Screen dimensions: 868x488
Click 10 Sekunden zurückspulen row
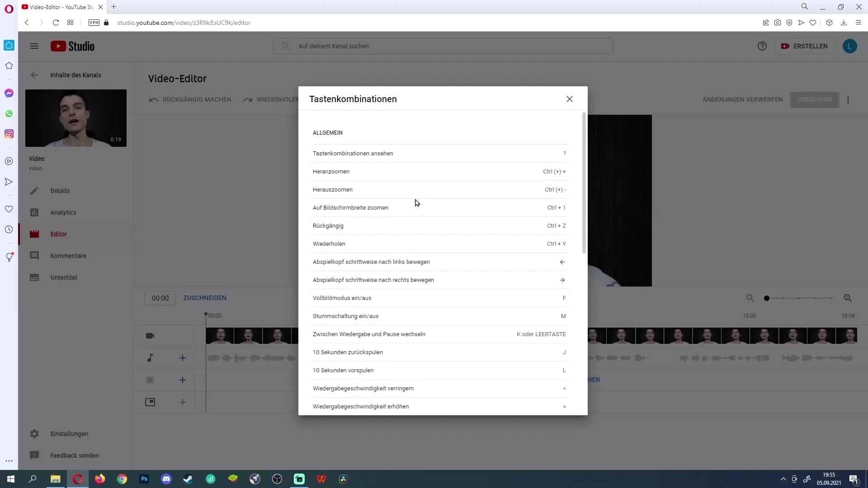pyautogui.click(x=439, y=352)
